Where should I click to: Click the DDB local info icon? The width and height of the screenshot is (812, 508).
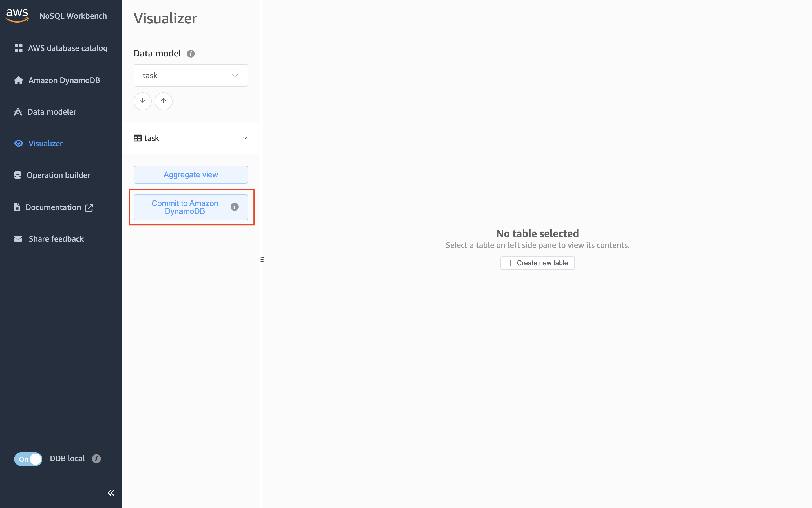coord(96,459)
